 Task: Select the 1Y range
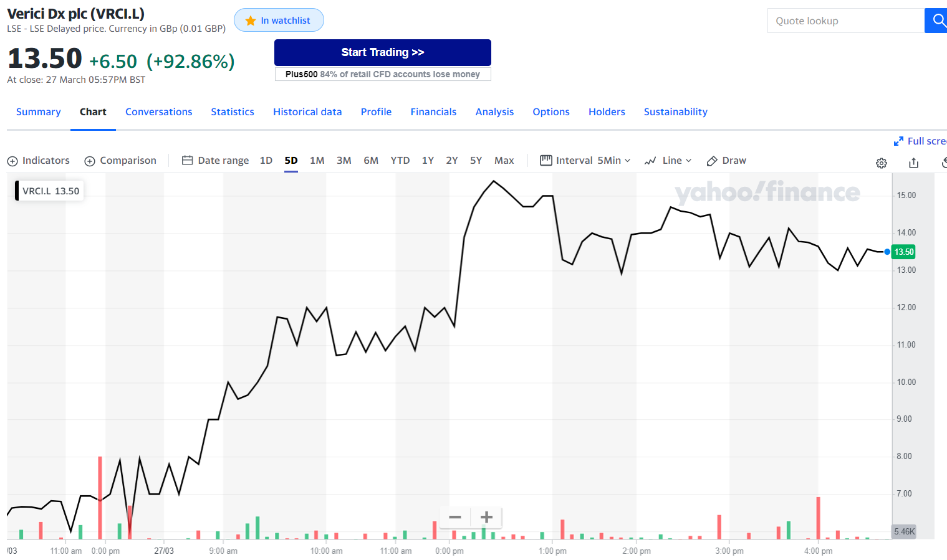tap(428, 160)
